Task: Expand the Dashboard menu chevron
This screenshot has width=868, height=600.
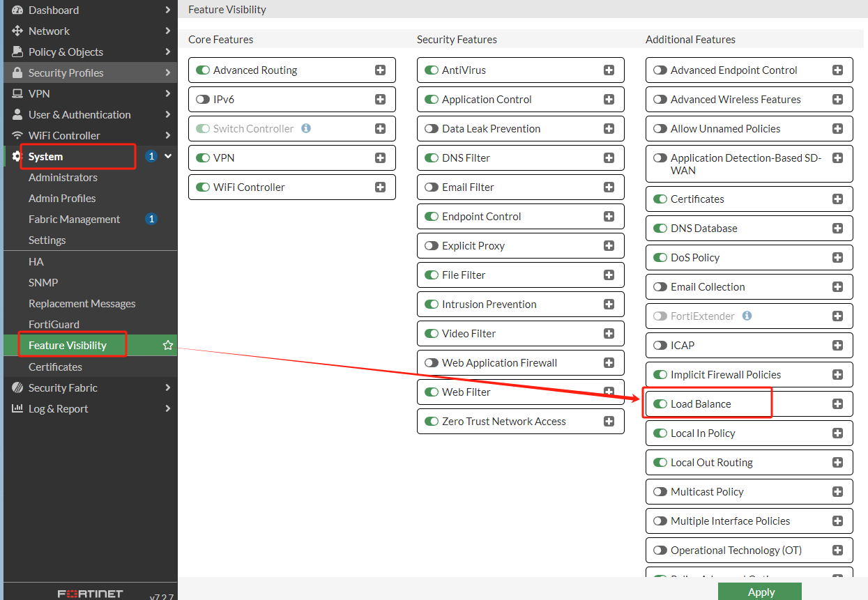Action: click(167, 10)
